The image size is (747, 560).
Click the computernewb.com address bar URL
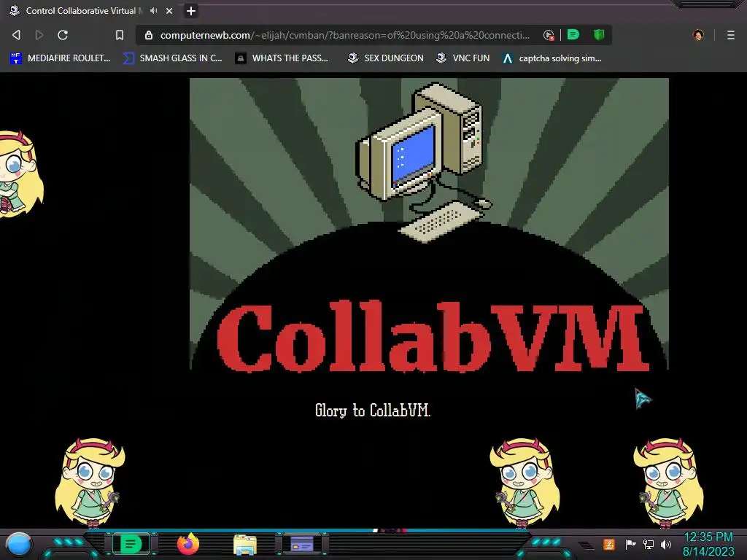(x=345, y=35)
